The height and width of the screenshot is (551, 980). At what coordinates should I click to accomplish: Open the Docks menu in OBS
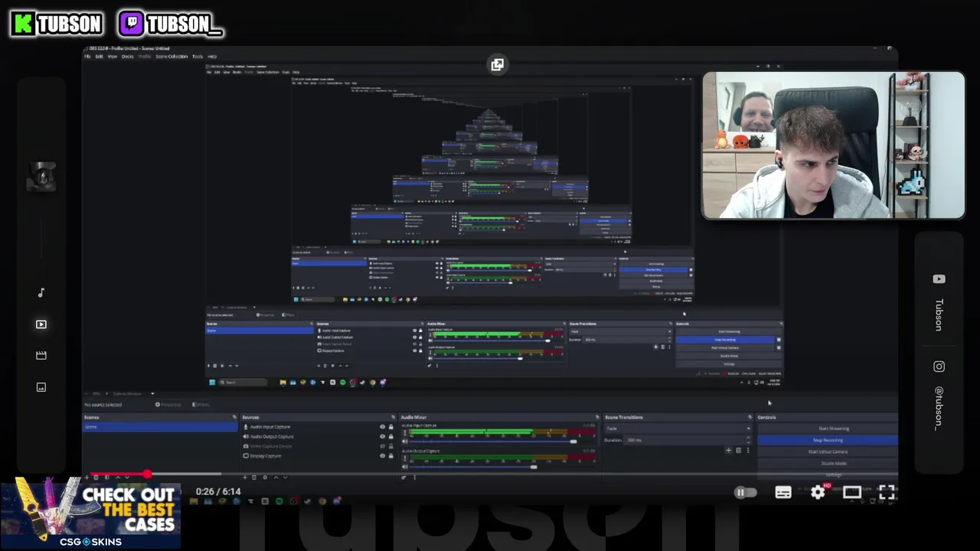(x=127, y=57)
